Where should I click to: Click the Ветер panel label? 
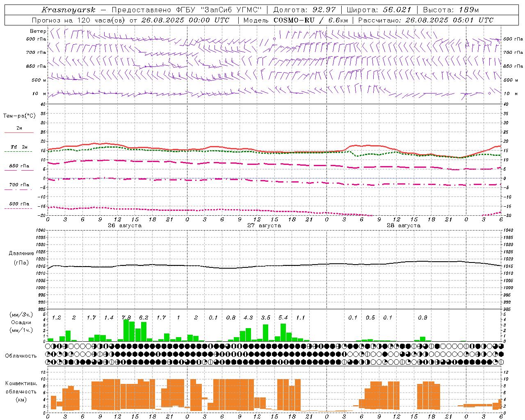point(38,31)
